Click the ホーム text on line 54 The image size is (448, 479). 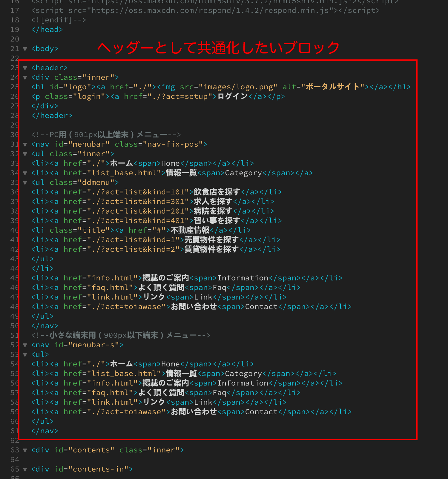click(122, 364)
